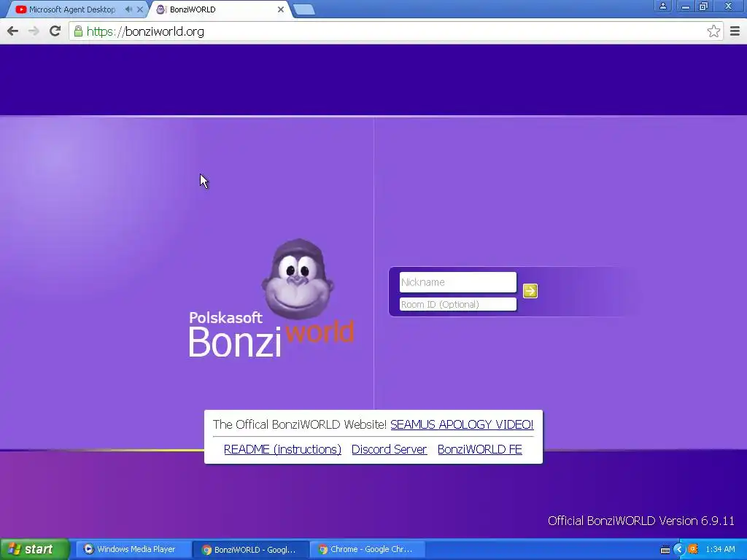The width and height of the screenshot is (747, 560).
Task: Click the Room ID (Optional) field
Action: coord(458,304)
